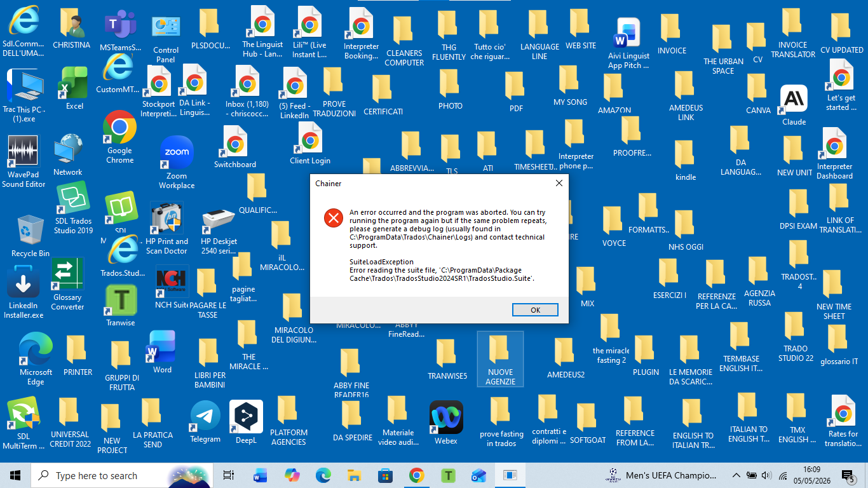868x488 pixels.
Task: Click OK in the Chainer error dialog
Action: click(x=535, y=310)
